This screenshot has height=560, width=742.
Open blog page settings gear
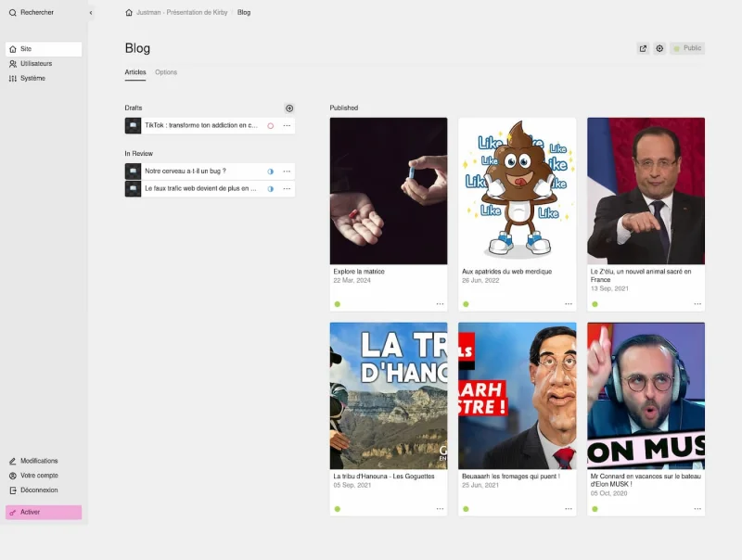pos(659,48)
